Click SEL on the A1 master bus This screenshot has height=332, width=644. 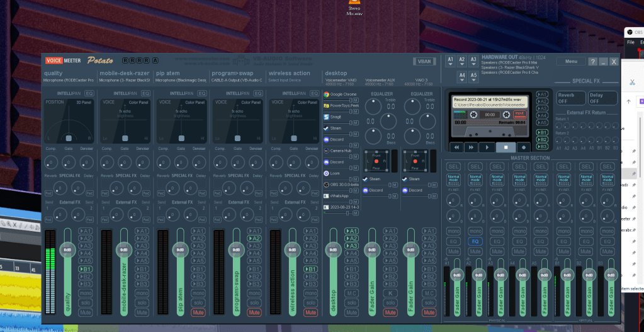[453, 166]
